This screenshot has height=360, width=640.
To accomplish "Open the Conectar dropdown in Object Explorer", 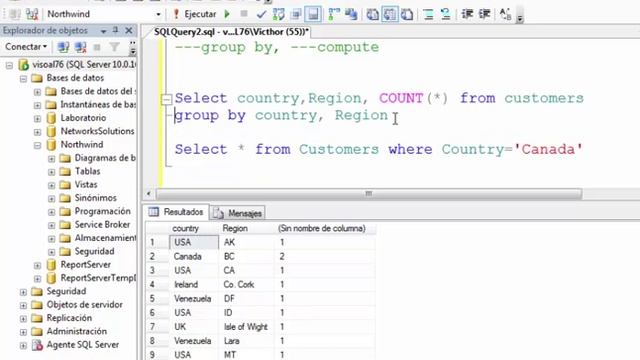I will click(26, 47).
